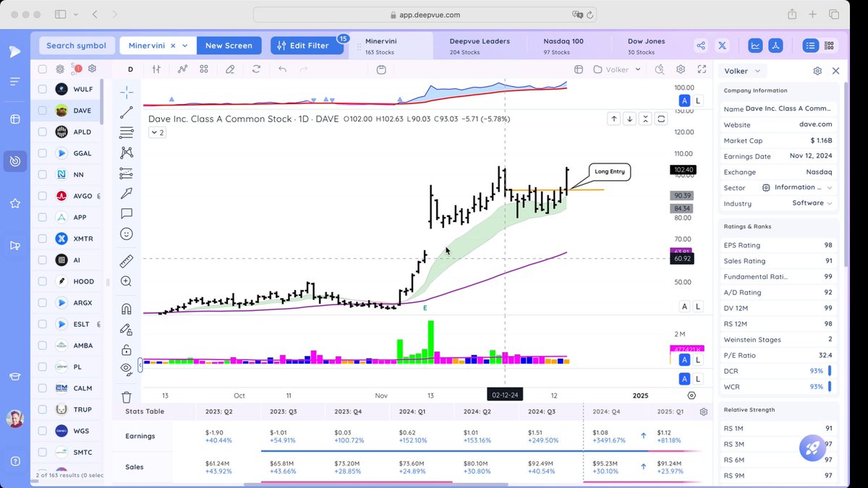Toggle the list view button
Image resolution: width=868 pixels, height=488 pixels.
point(810,46)
